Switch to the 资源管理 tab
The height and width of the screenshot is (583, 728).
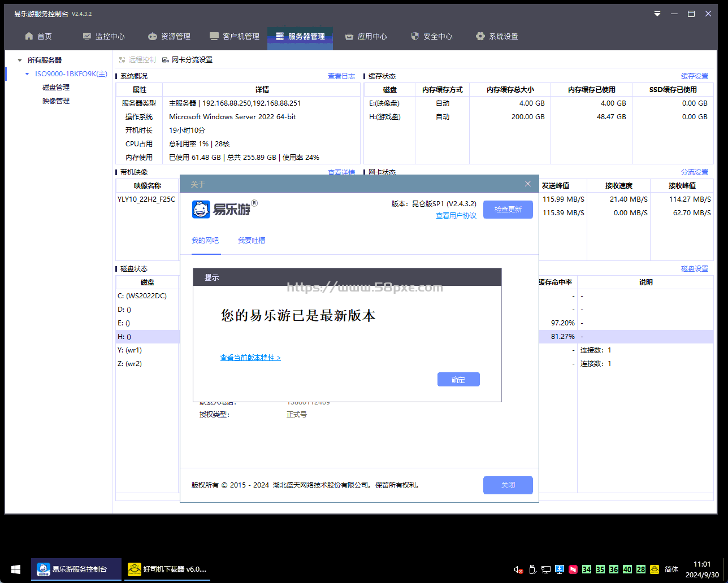(169, 36)
